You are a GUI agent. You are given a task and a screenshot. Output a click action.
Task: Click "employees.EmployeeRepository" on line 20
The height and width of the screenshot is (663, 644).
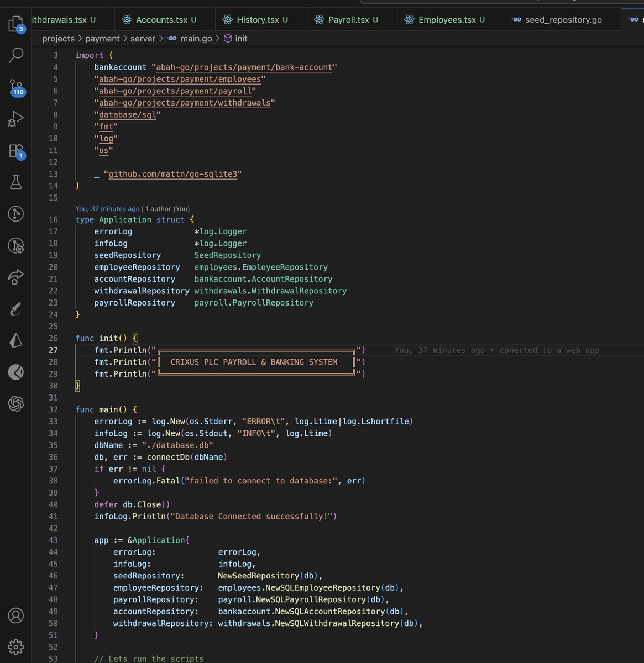click(x=261, y=267)
